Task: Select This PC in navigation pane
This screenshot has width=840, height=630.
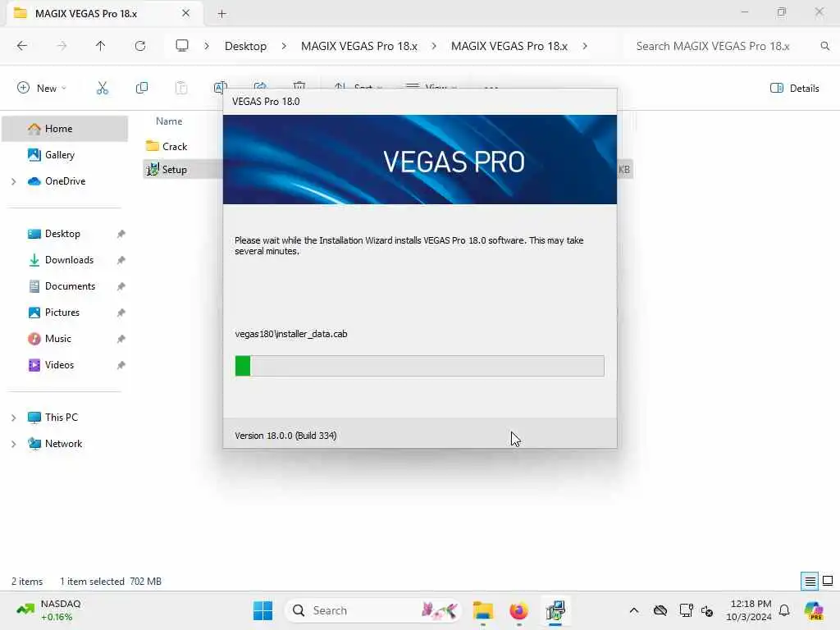Action: point(61,418)
